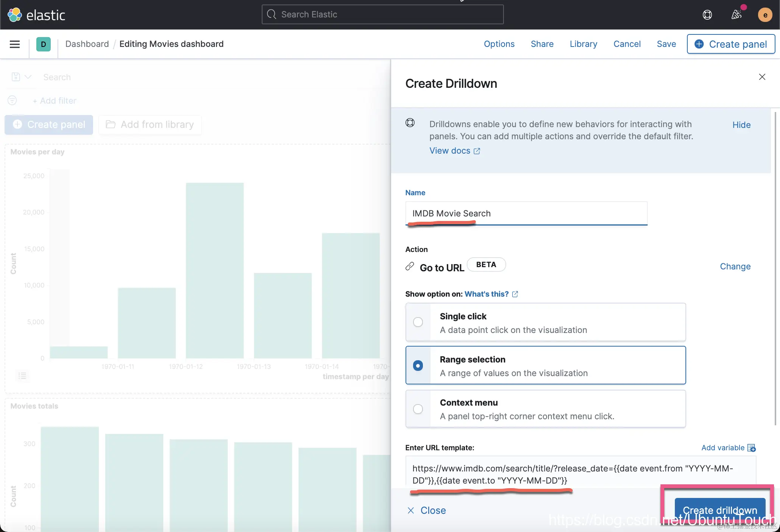Click the user avatar icon

point(765,15)
